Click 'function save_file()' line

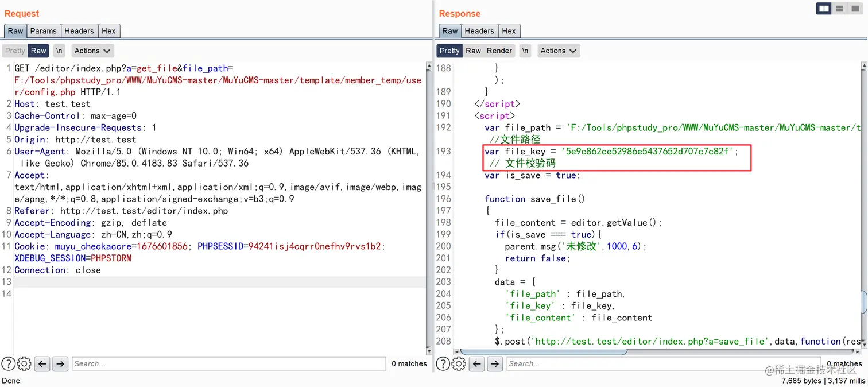[534, 199]
